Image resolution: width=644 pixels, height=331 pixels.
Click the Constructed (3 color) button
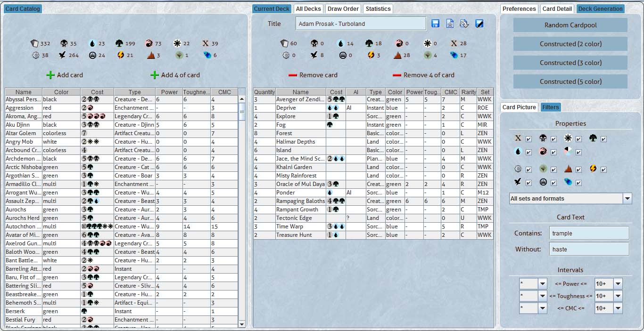click(570, 63)
